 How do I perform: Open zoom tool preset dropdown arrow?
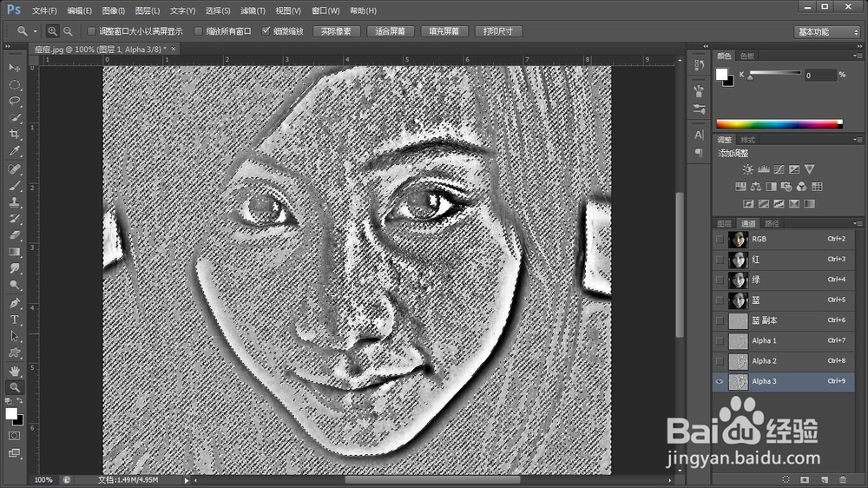[x=35, y=31]
